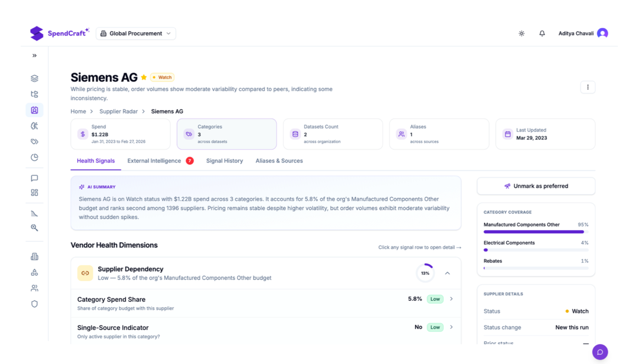Click the Vendor Health Dimensions heading

114,245
